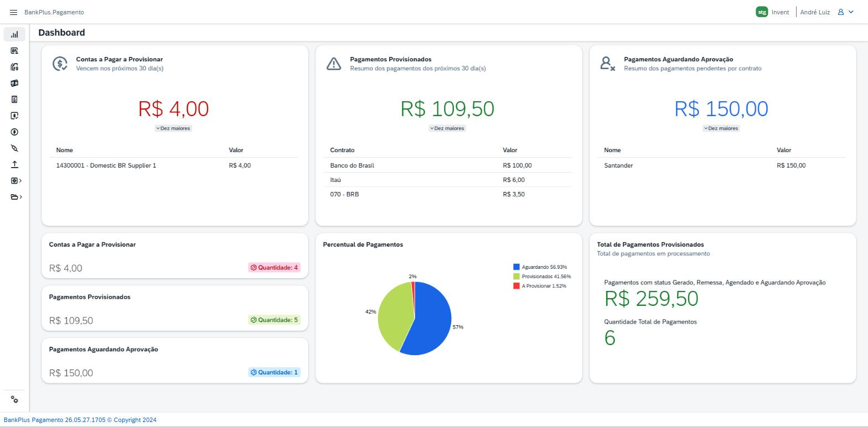Screen dimensions: 868x427
Task: Open the settings gears icon at sidebar bottom
Action: (14, 399)
